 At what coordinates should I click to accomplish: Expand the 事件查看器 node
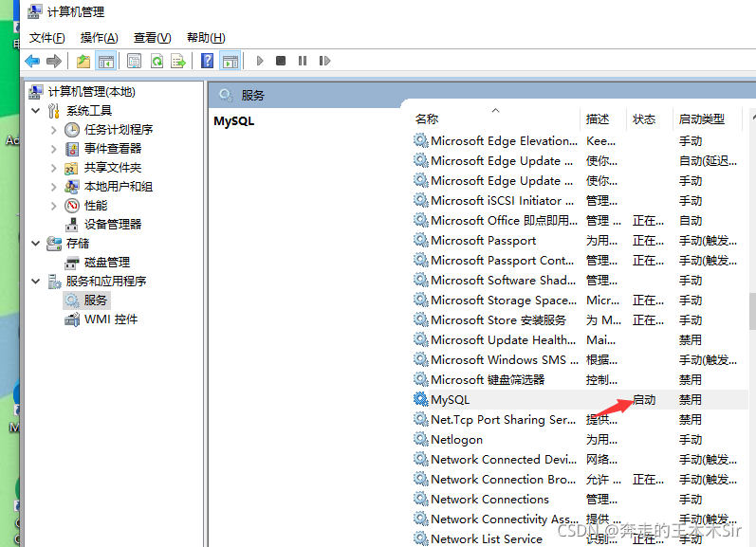53,149
